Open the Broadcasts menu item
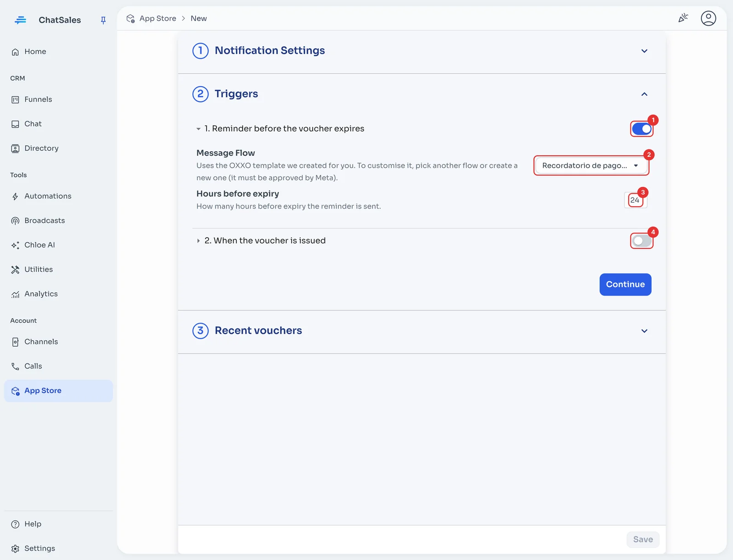This screenshot has height=560, width=733. point(59,220)
